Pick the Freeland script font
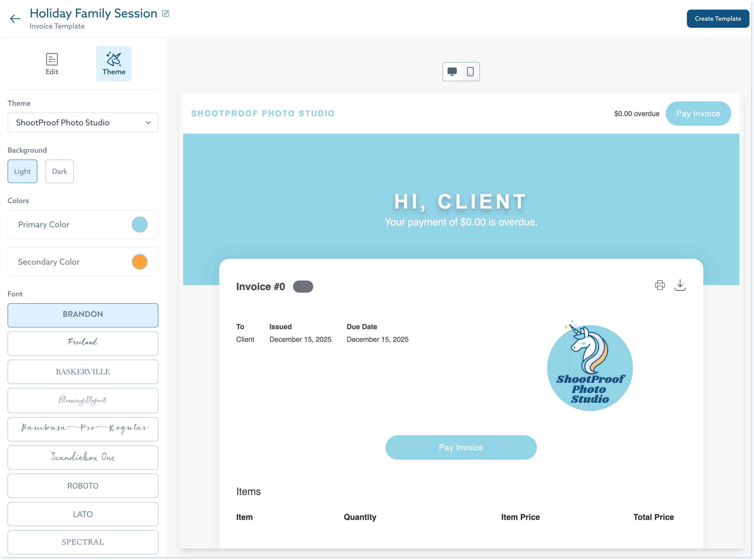The image size is (754, 560). [x=83, y=343]
